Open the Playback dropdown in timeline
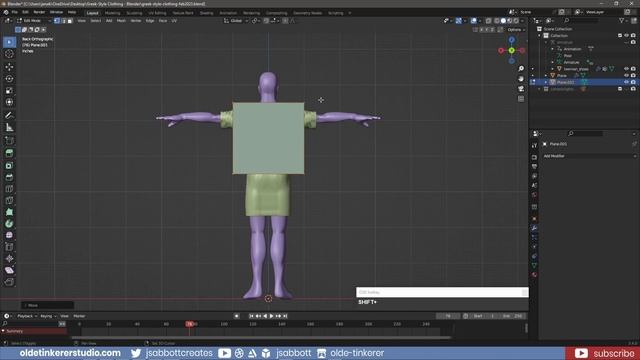Image resolution: width=640 pixels, height=360 pixels. pos(27,316)
